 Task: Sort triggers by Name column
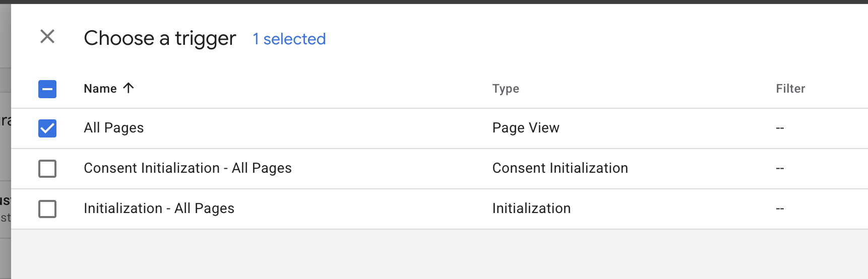click(x=100, y=89)
